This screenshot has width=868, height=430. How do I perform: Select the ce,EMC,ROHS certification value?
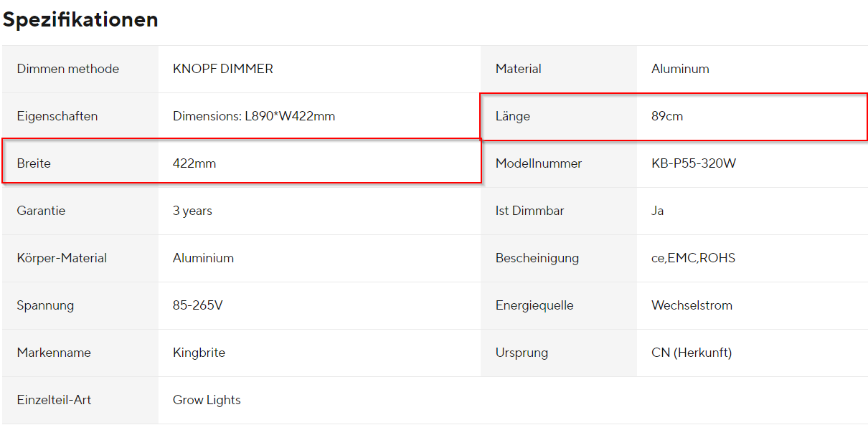point(693,258)
